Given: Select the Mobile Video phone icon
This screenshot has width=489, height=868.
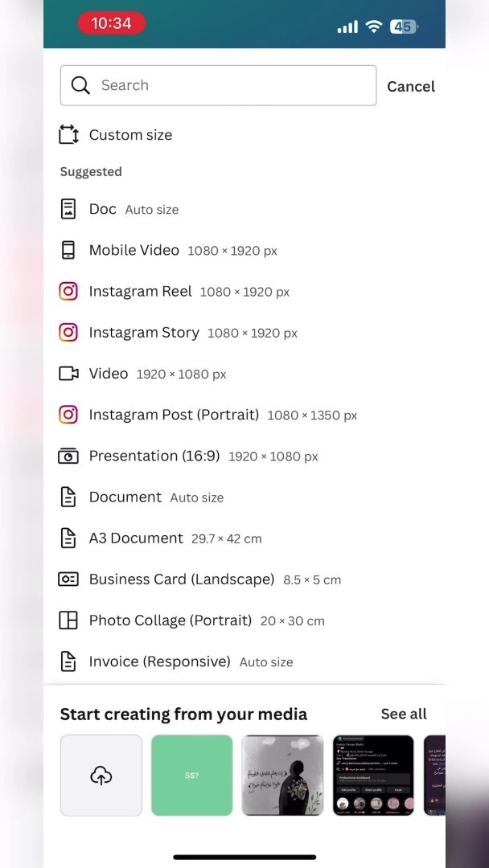Looking at the screenshot, I should pos(69,250).
